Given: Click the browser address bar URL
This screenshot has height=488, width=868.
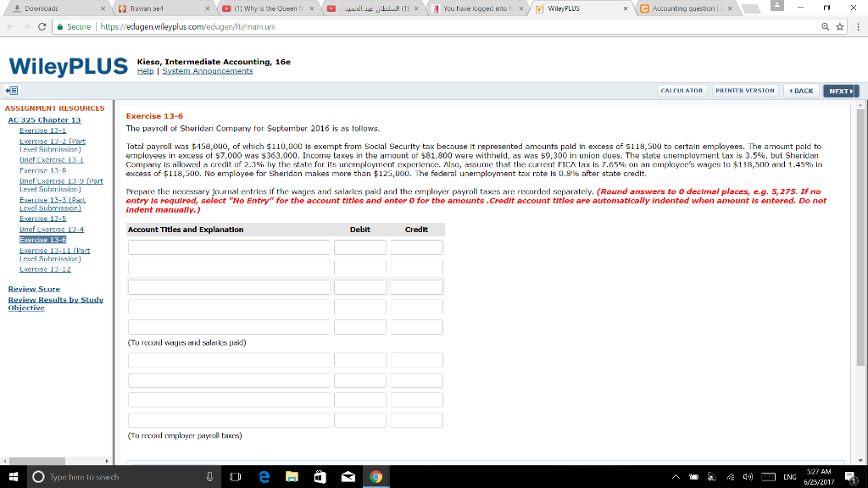Looking at the screenshot, I should 187,26.
